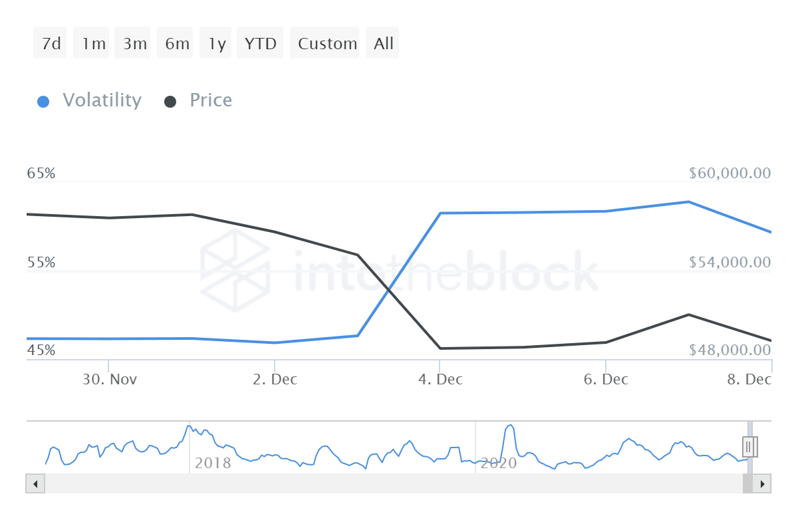Select the 1m time range
The height and width of the screenshot is (532, 798).
coord(91,43)
